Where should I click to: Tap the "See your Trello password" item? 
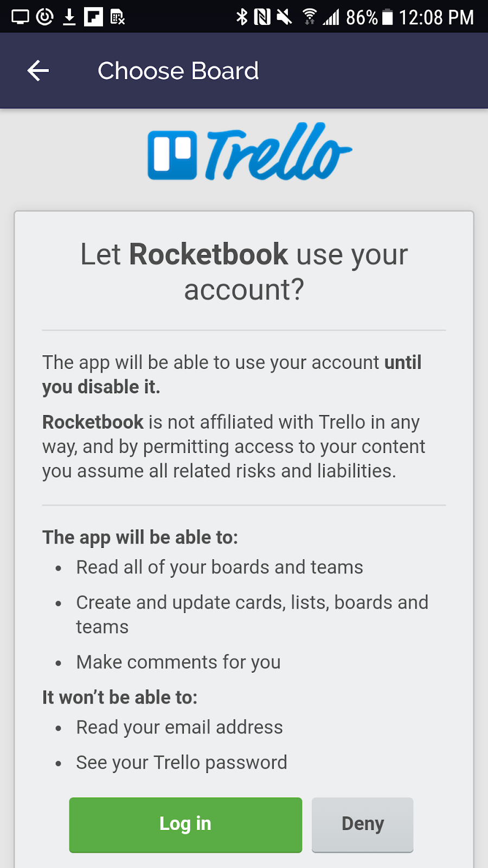182,762
